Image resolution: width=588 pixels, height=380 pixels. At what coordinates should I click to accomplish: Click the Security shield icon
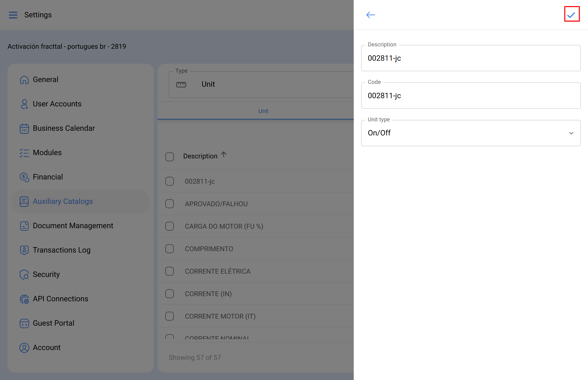24,274
